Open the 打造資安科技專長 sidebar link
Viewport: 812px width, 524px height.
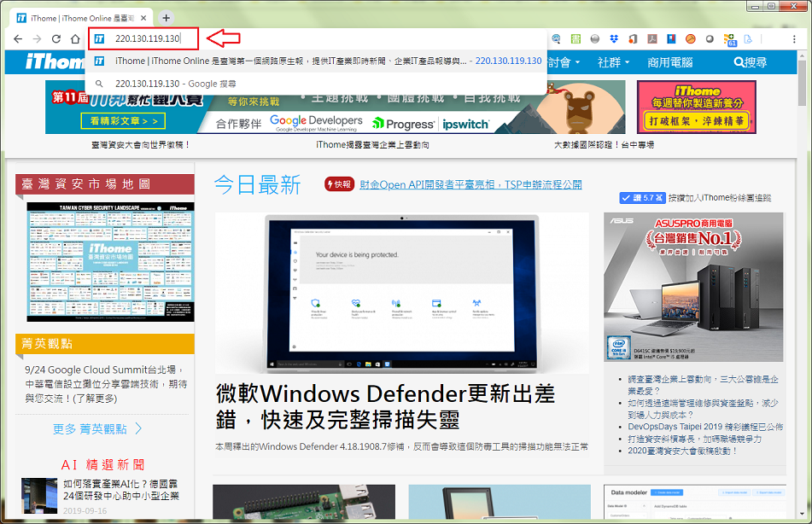694,439
